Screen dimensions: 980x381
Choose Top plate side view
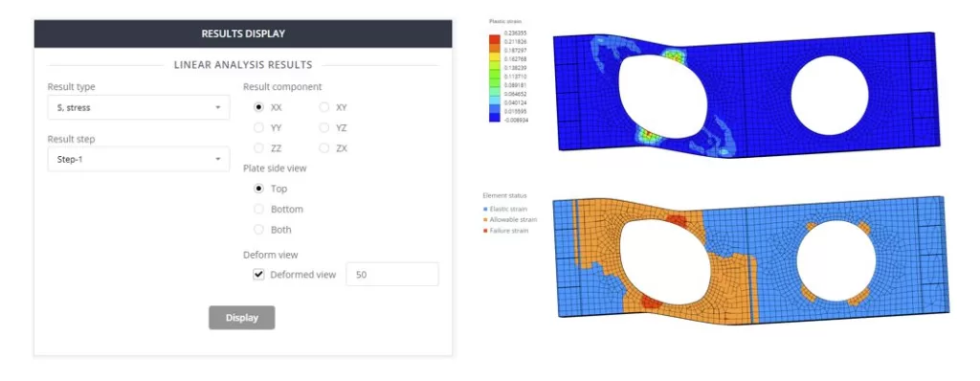(x=258, y=189)
